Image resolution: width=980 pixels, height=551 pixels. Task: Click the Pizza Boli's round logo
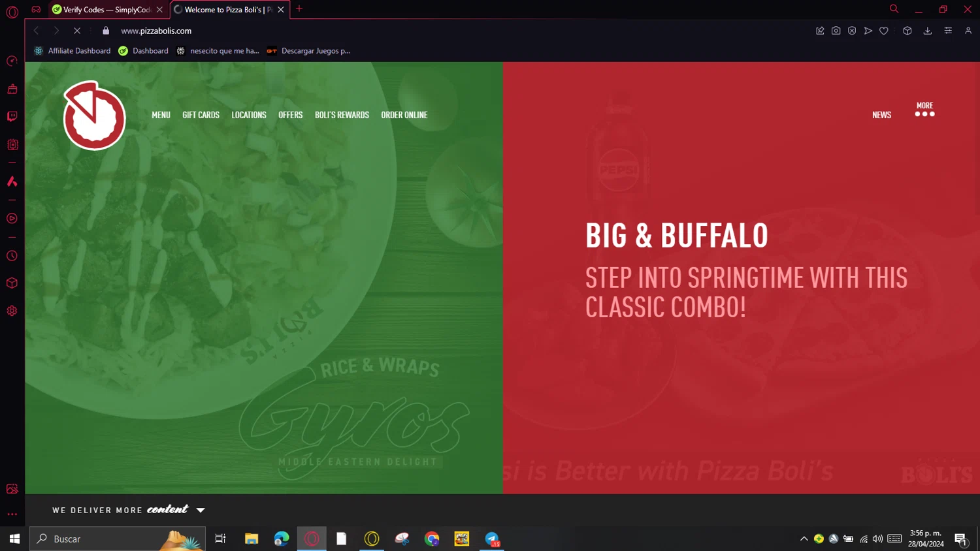pyautogui.click(x=94, y=116)
